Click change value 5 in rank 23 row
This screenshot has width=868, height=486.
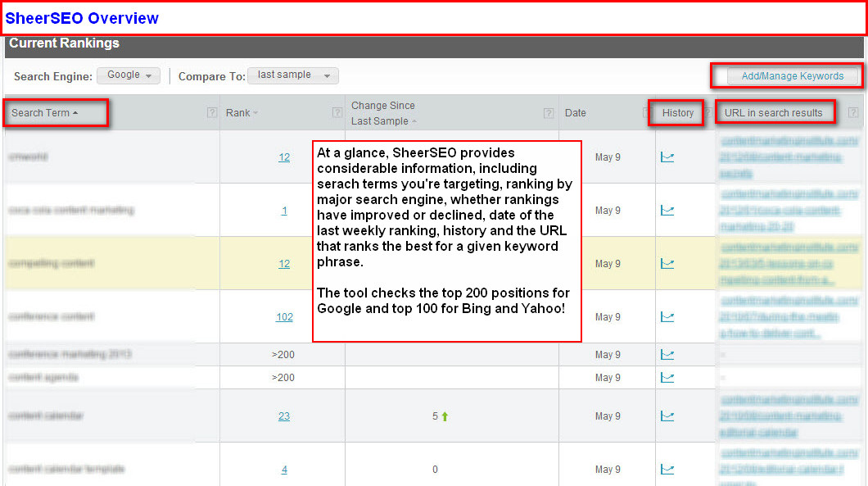tap(435, 416)
